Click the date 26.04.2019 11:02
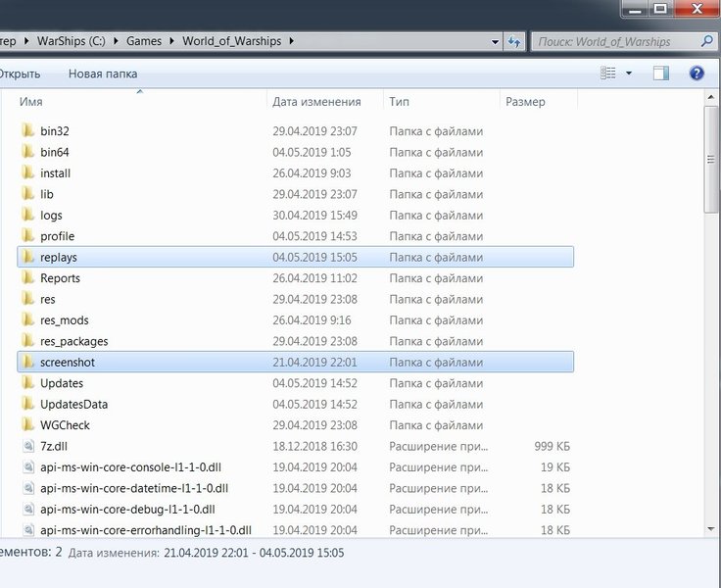Viewport: 721px width, 588px height. click(314, 278)
